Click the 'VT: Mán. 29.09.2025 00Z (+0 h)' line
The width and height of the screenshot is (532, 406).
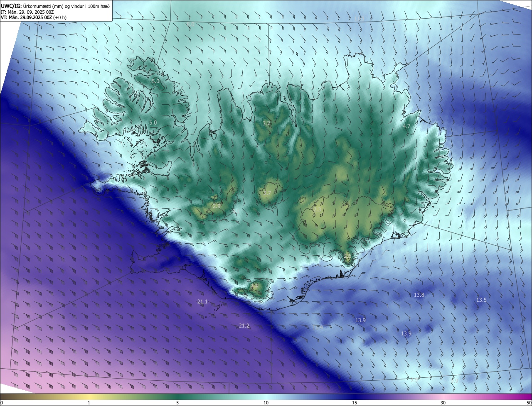(x=33, y=17)
